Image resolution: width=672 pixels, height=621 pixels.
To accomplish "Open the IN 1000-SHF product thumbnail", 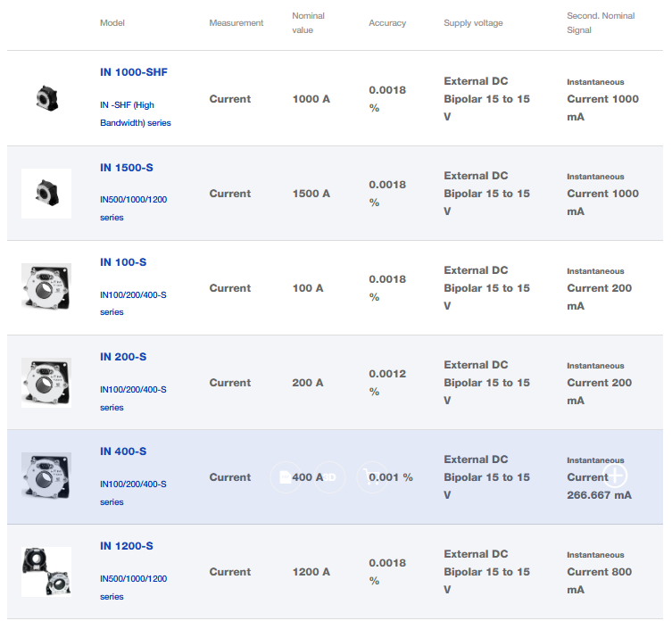I will click(x=46, y=98).
